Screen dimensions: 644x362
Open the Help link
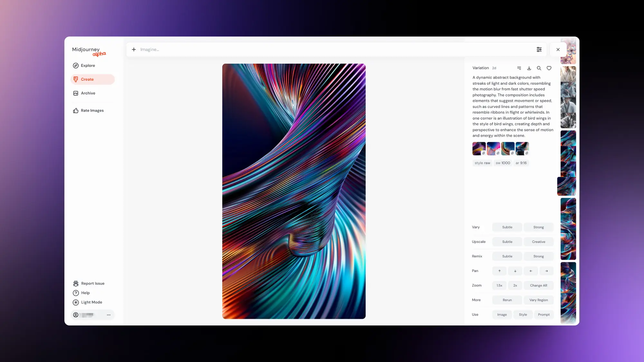(x=85, y=293)
